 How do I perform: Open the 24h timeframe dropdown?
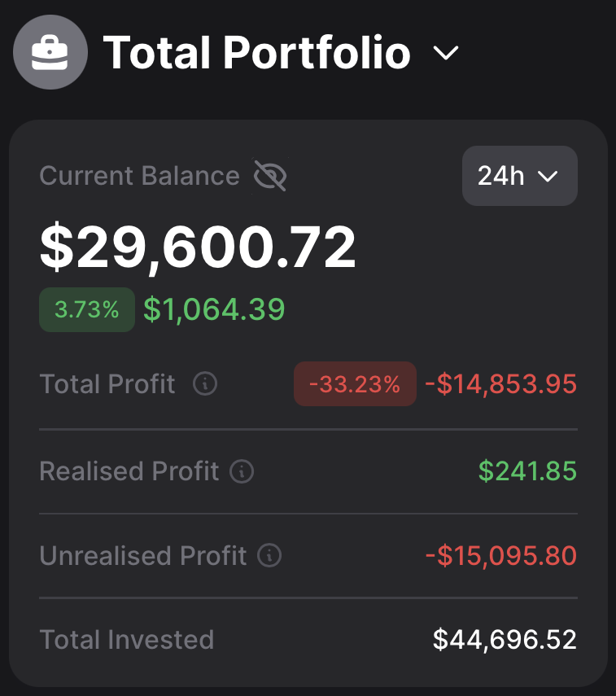coord(519,176)
